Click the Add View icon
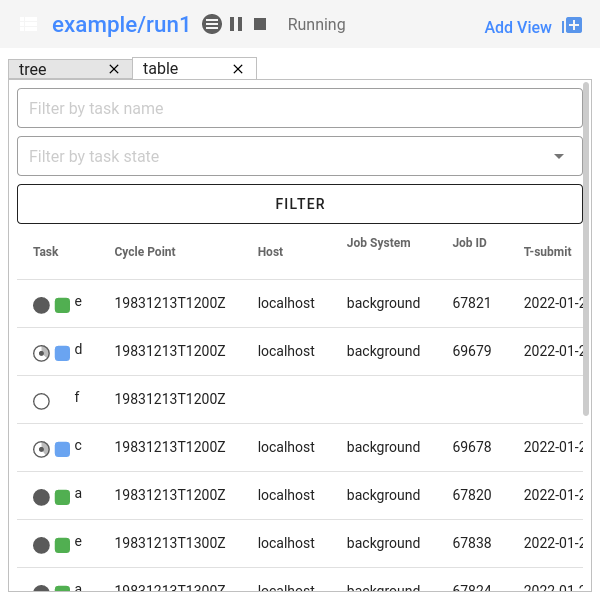Viewport: 600px width, 600px height. pyautogui.click(x=572, y=26)
